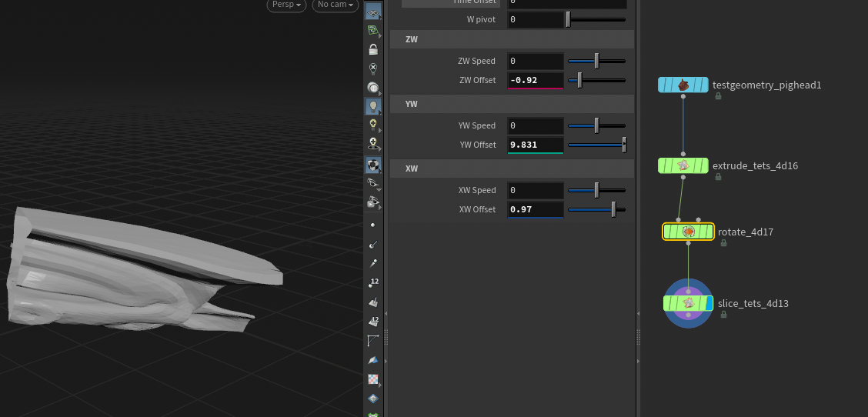Open the Persp viewport dropdown

pyautogui.click(x=286, y=5)
